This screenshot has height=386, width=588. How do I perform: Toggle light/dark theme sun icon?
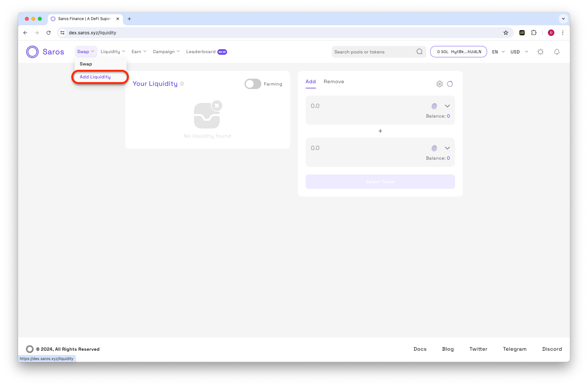pos(540,52)
